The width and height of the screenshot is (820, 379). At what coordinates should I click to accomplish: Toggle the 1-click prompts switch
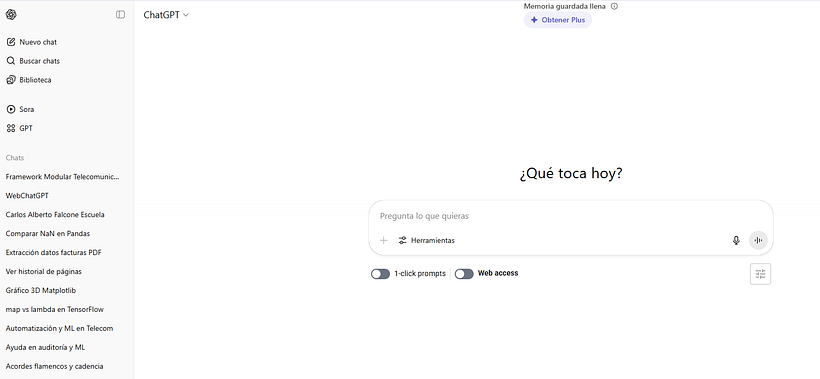click(380, 273)
